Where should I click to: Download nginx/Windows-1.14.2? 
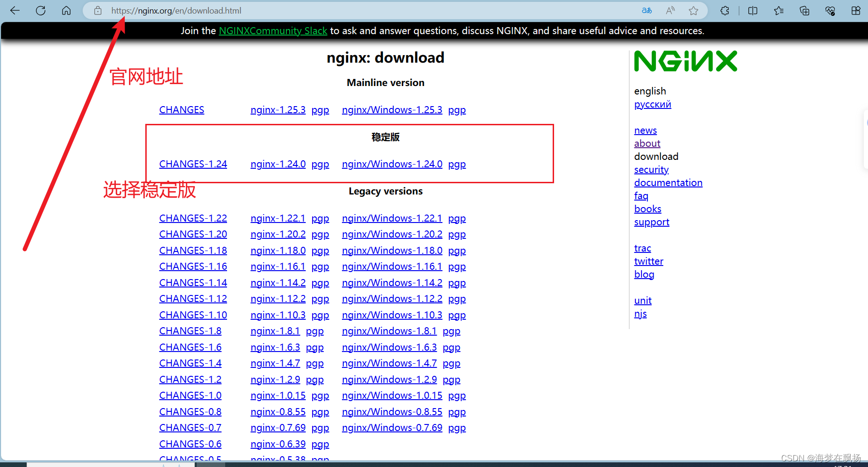392,283
